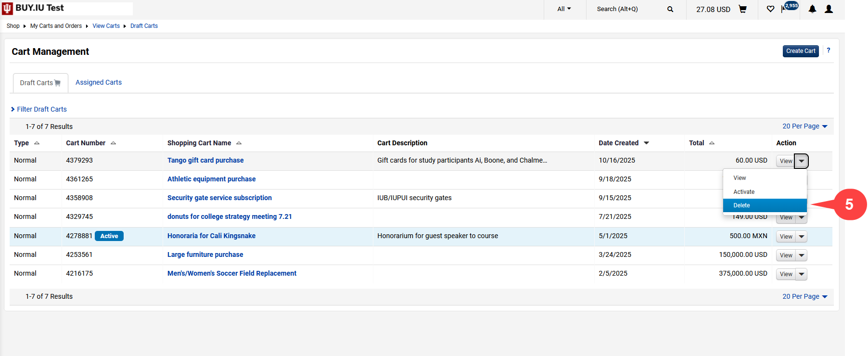Select Delete from the action menu
Screen dimensions: 868x356
[x=741, y=205]
